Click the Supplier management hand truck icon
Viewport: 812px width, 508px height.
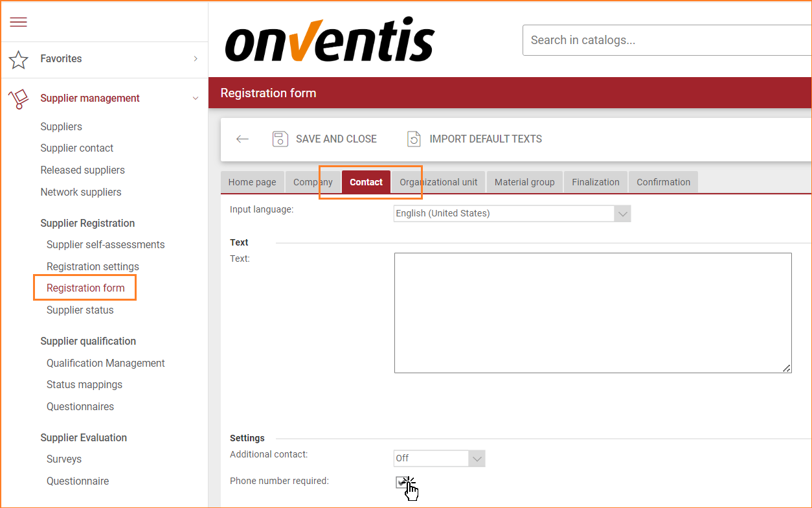coord(19,99)
